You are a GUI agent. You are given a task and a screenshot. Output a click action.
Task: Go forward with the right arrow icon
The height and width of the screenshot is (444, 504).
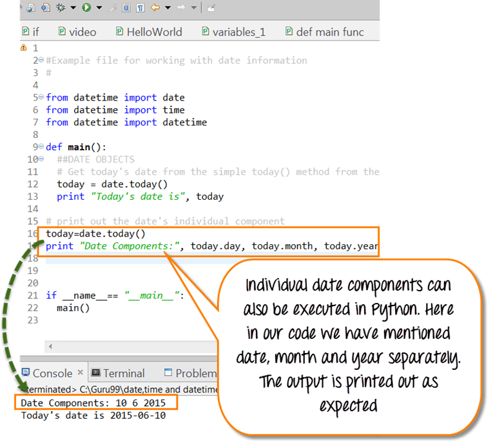pos(181,7)
